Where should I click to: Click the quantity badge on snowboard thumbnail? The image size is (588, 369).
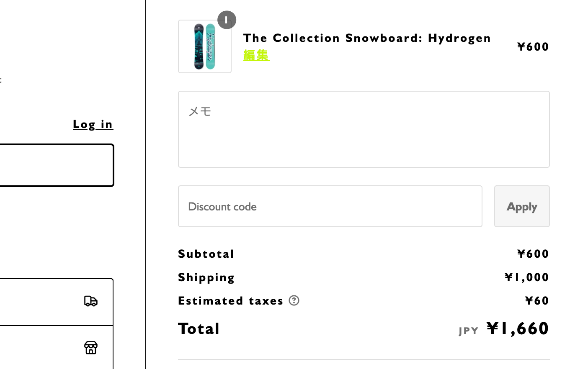coord(227,20)
